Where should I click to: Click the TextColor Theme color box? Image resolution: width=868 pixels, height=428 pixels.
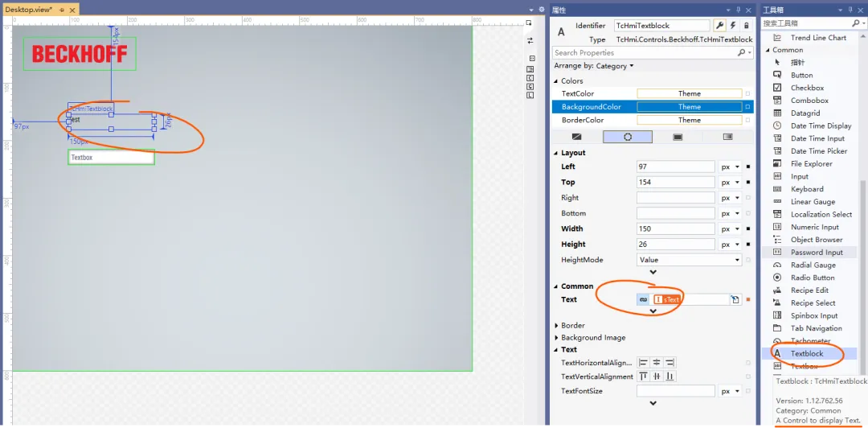(690, 93)
